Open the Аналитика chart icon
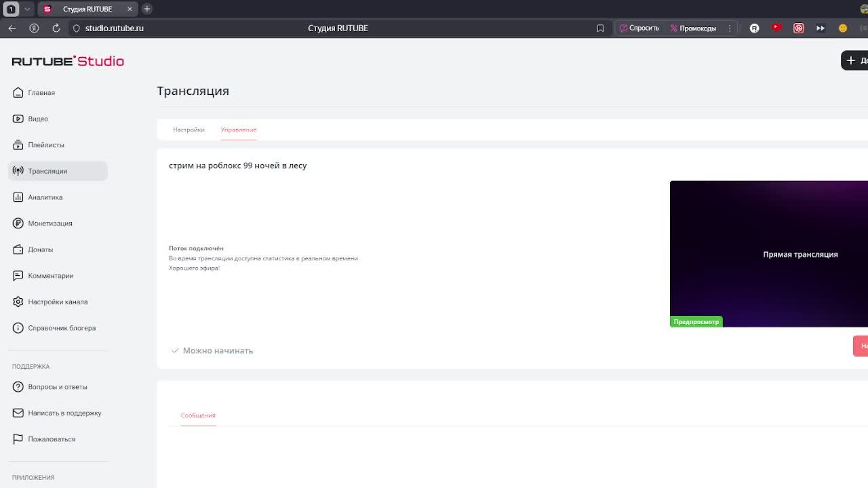Screen dimensions: 868x488 pos(18,197)
